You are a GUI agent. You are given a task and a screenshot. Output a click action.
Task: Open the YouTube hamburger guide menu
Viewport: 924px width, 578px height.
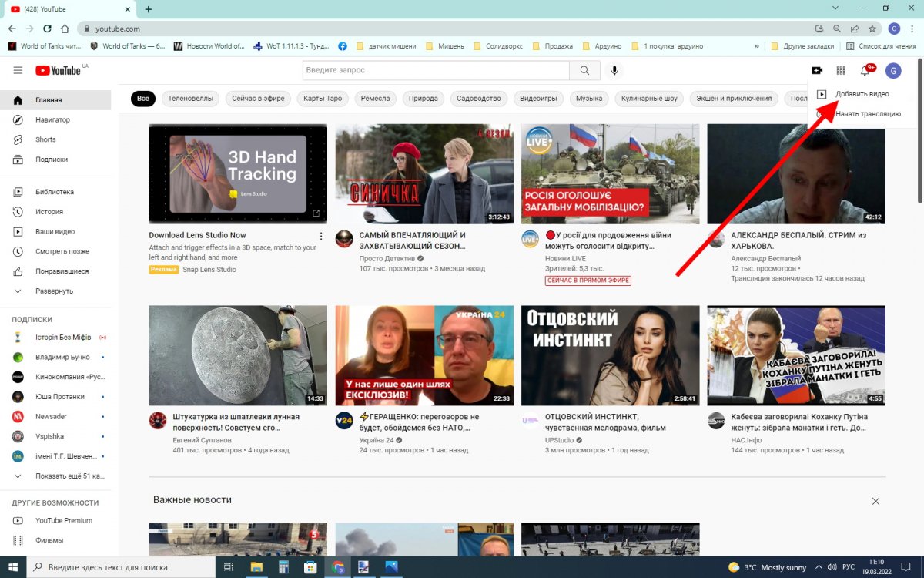pos(18,70)
